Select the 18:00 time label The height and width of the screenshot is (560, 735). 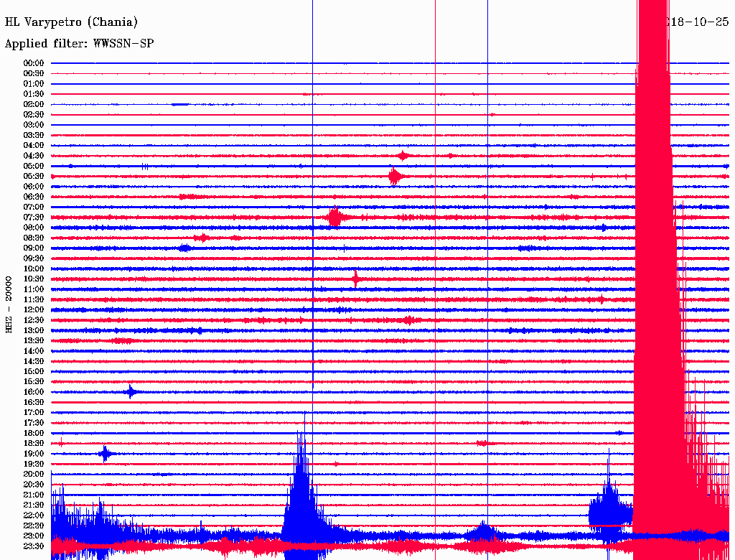pos(34,433)
